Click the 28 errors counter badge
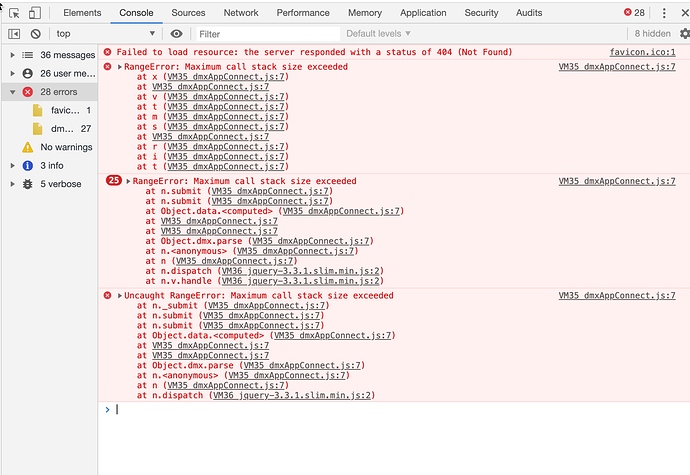 click(x=634, y=13)
